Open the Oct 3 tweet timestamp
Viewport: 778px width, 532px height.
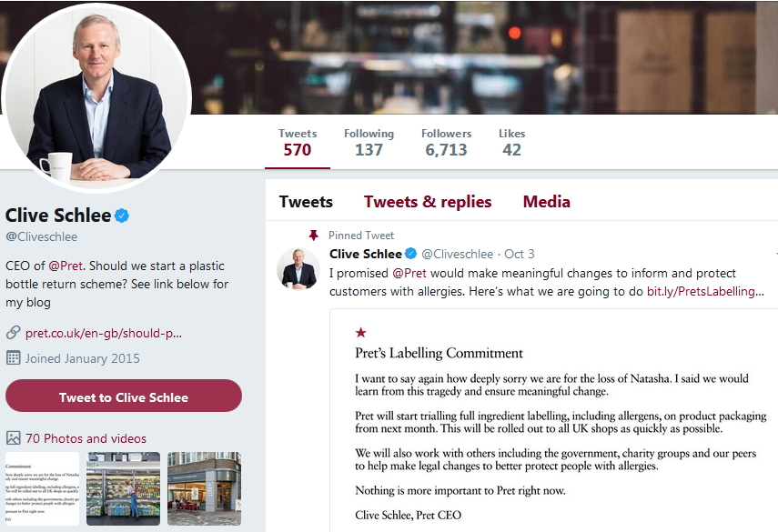tap(520, 254)
